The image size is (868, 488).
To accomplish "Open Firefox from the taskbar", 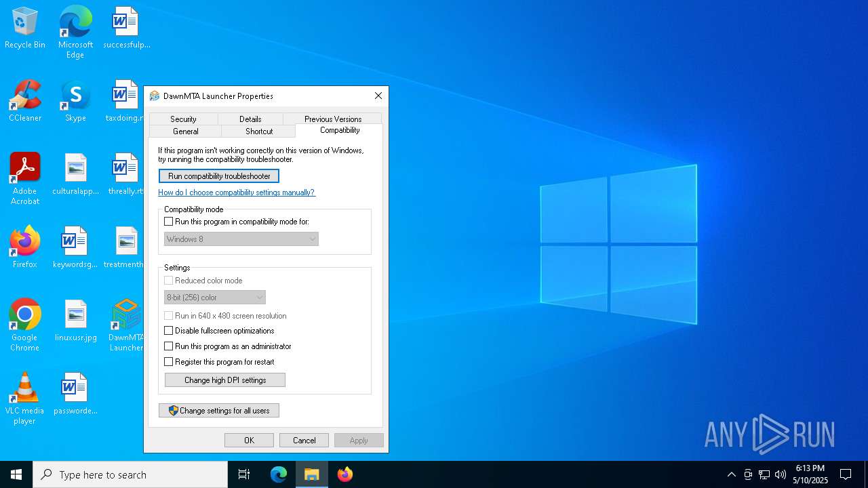I will [x=345, y=474].
